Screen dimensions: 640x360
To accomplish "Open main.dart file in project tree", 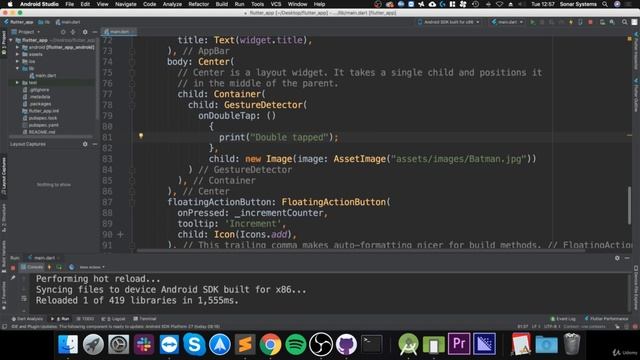I will pyautogui.click(x=43, y=76).
